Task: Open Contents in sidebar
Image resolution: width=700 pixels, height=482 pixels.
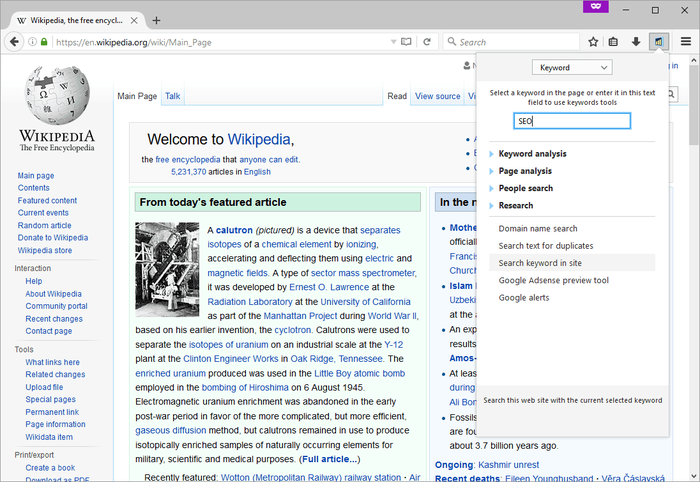Action: tap(33, 188)
